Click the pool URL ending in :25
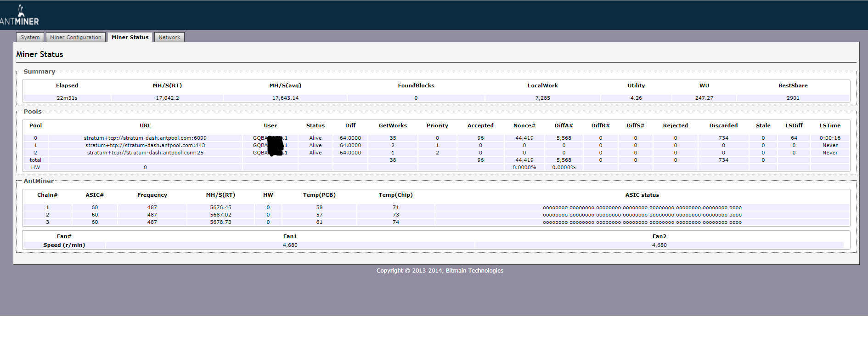This screenshot has width=868, height=342. coord(145,153)
